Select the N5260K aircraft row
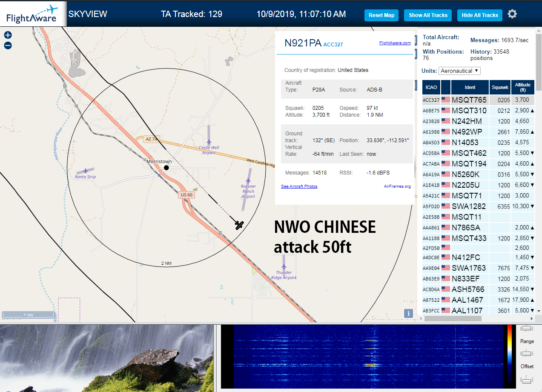 click(478, 175)
